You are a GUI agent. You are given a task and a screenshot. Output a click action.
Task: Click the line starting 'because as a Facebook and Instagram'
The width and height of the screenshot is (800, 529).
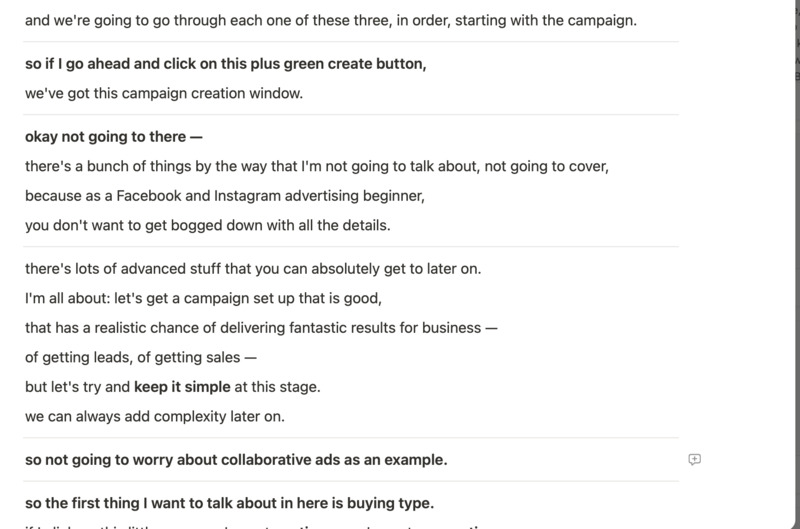coord(224,196)
